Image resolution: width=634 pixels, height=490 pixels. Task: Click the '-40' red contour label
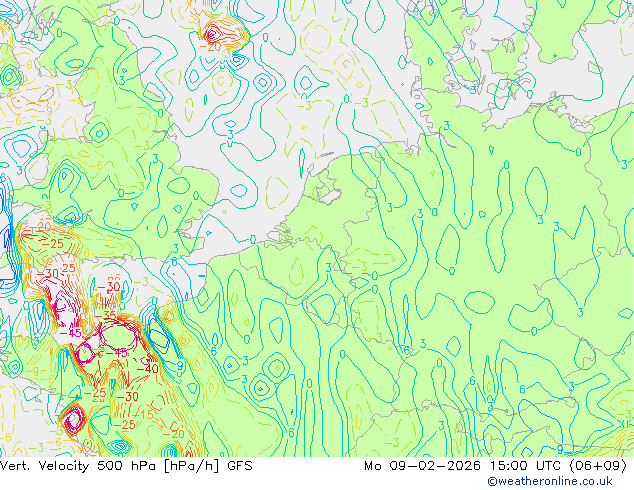point(147,369)
